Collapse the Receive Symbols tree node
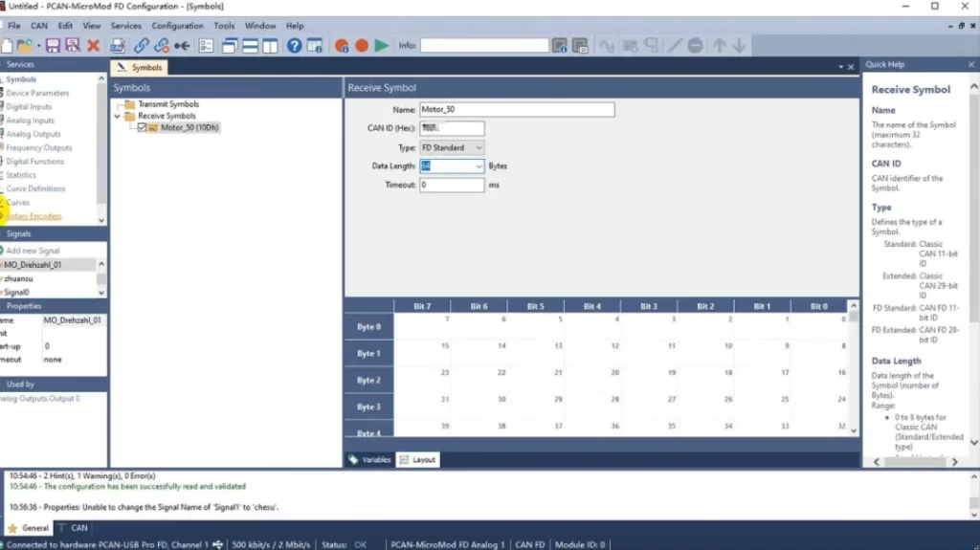 118,116
